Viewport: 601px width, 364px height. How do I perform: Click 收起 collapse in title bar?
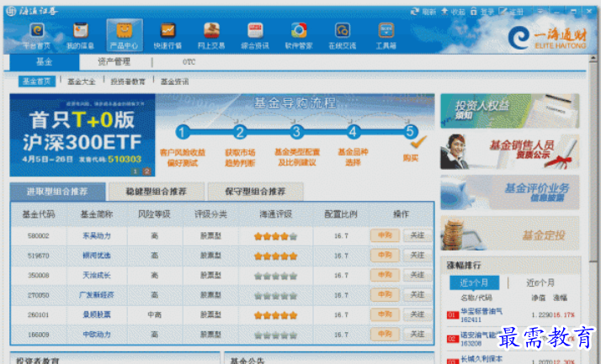click(x=453, y=12)
